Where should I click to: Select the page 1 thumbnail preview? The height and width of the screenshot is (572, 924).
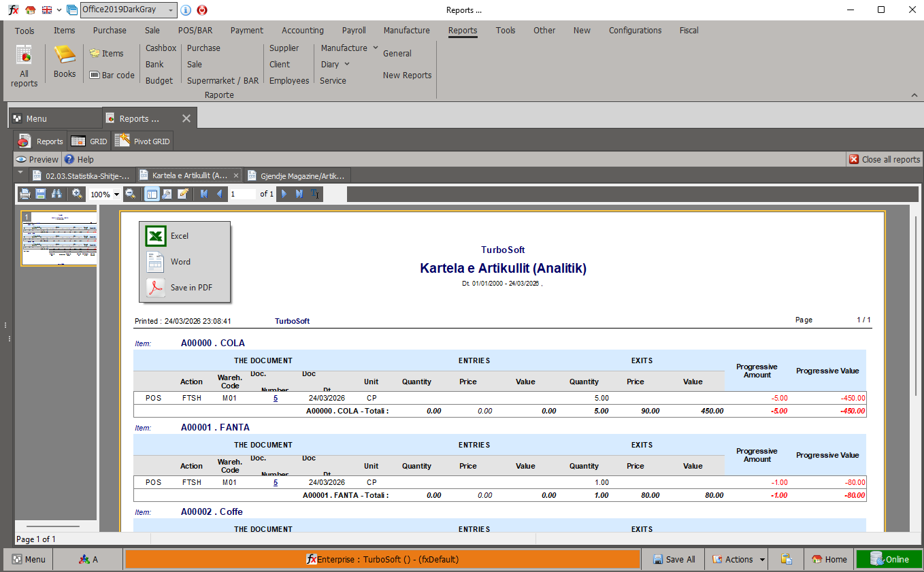[59, 238]
